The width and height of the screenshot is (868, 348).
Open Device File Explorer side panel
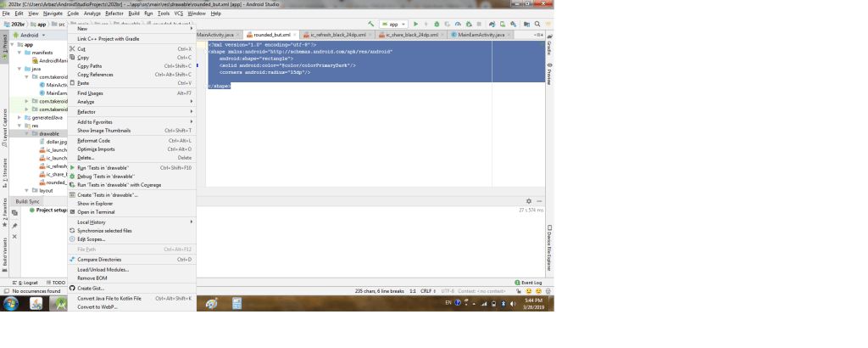click(549, 247)
